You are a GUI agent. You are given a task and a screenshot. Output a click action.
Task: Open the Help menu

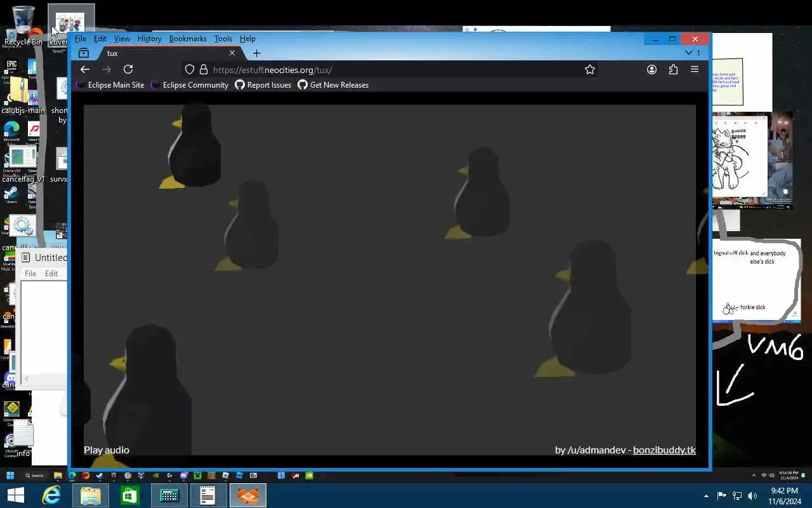(x=247, y=39)
